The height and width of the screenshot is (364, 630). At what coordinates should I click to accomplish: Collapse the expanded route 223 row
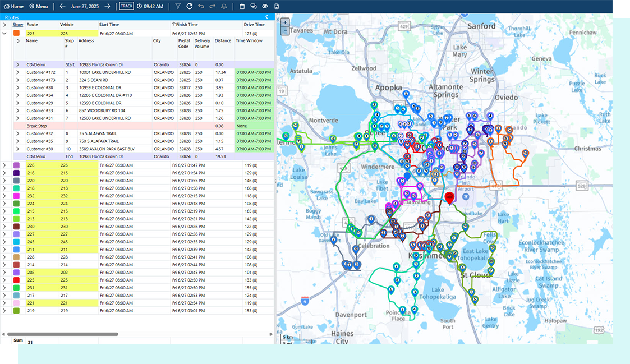(4, 33)
